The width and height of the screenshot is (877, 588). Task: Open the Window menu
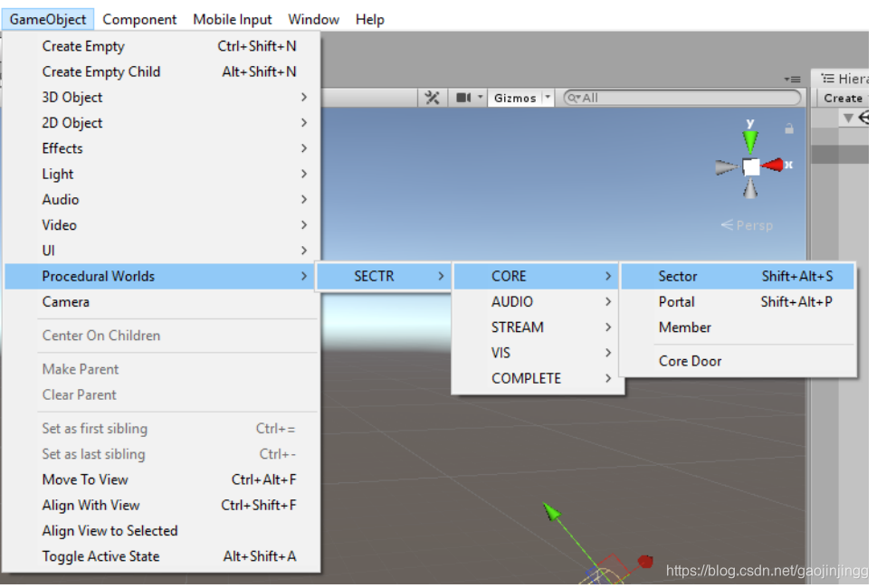click(x=313, y=18)
